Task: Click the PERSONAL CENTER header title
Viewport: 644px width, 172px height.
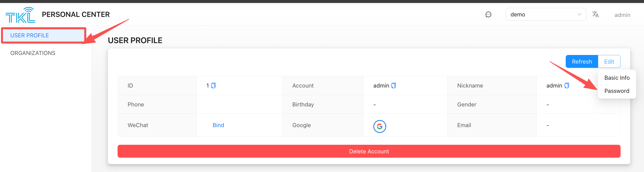Action: (76, 15)
